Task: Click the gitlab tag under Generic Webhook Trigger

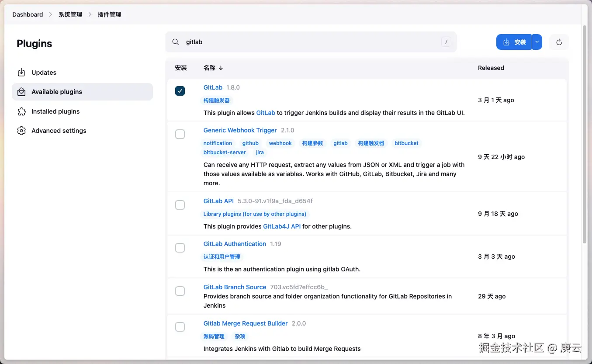Action: point(340,143)
